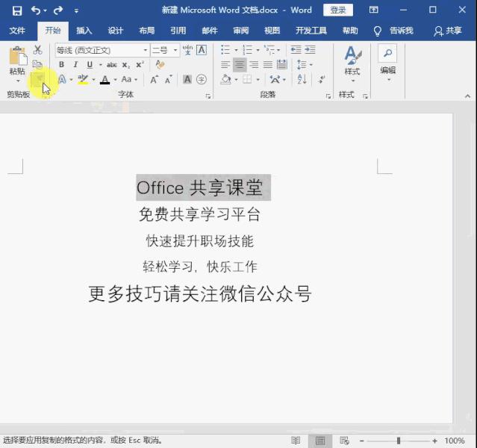Grow font size with the larger A
The height and width of the screenshot is (448, 477).
point(155,80)
